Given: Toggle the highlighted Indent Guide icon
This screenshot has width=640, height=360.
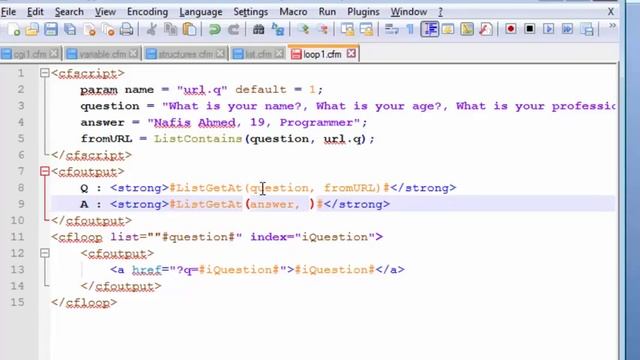Looking at the screenshot, I should pos(430,29).
